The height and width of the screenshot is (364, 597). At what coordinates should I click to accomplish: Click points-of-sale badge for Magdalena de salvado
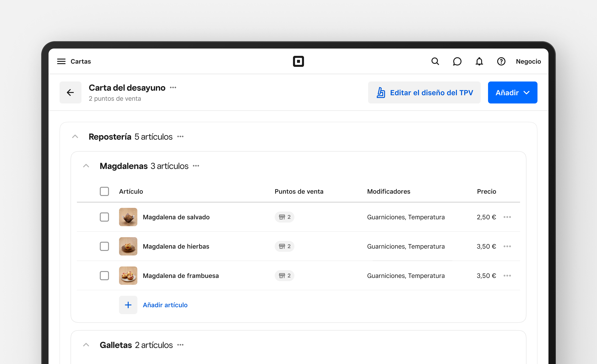click(284, 217)
